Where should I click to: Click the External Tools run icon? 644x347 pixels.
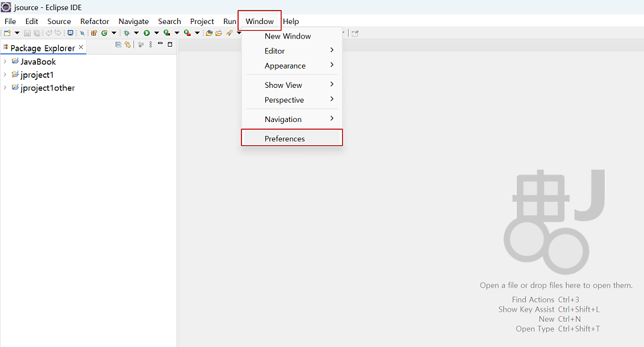187,33
